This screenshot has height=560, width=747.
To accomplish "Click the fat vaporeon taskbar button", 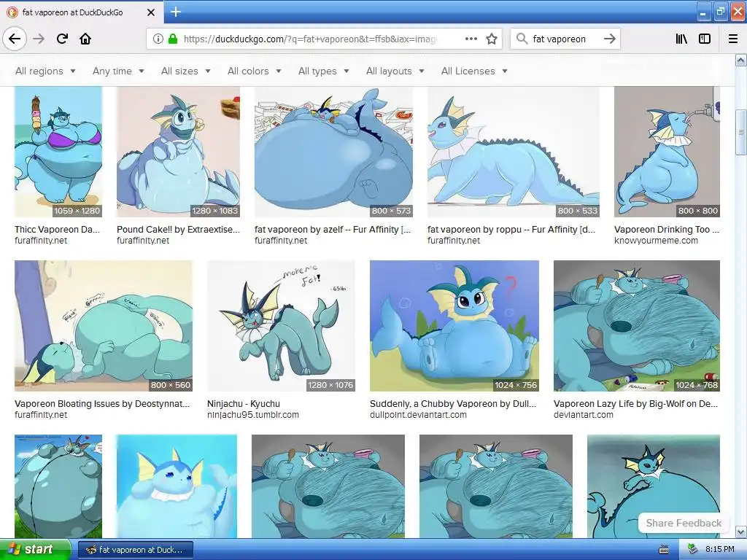I will 135,550.
